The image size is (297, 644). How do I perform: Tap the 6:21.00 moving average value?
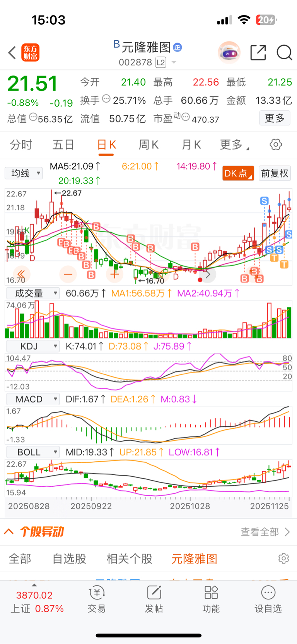[x=140, y=167]
